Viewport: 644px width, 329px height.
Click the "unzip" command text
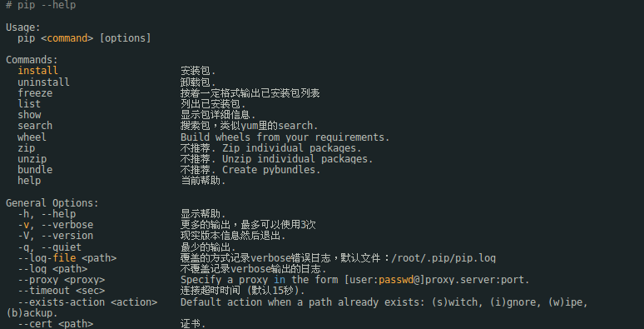(x=32, y=159)
